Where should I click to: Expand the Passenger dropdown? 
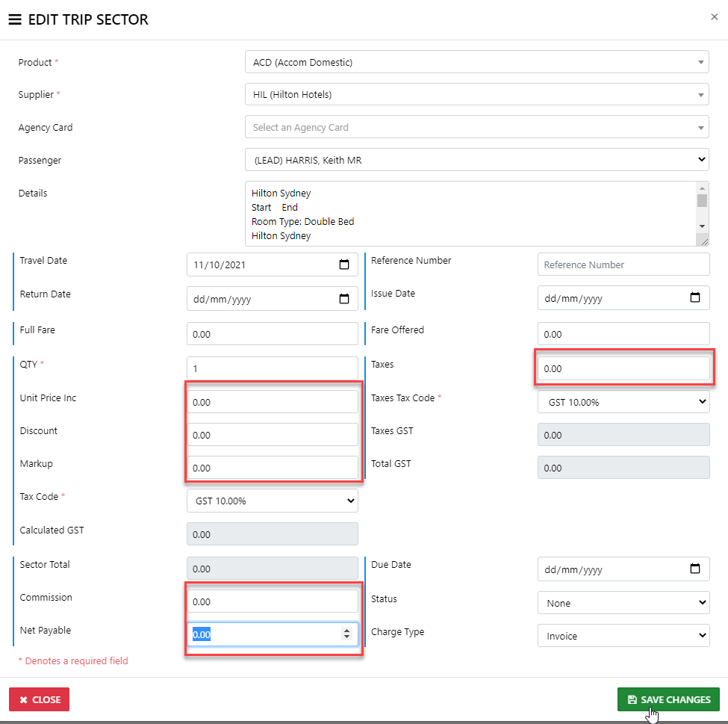click(476, 160)
